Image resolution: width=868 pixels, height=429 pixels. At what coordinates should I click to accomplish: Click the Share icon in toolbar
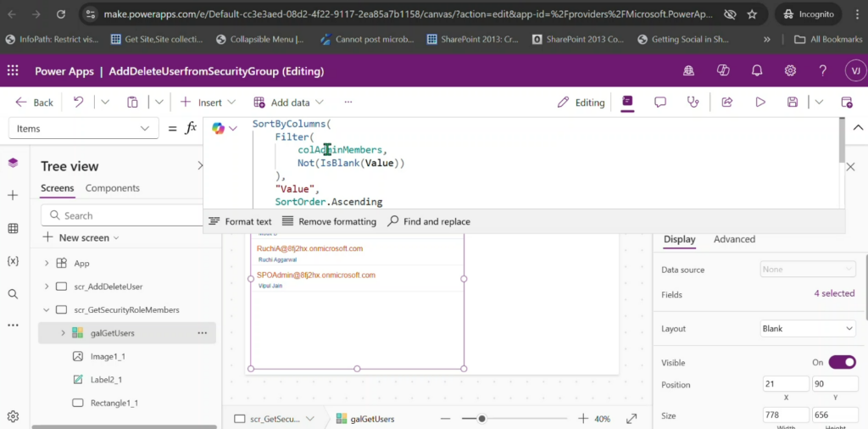(x=726, y=102)
